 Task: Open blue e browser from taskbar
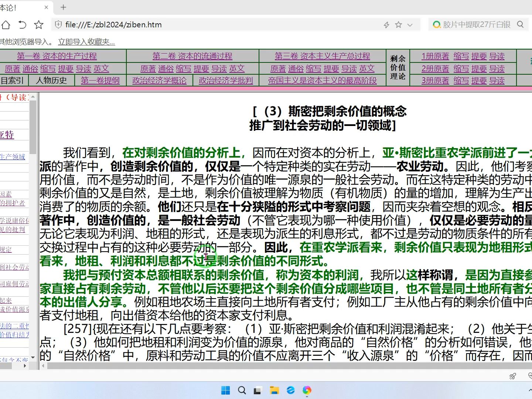click(290, 390)
